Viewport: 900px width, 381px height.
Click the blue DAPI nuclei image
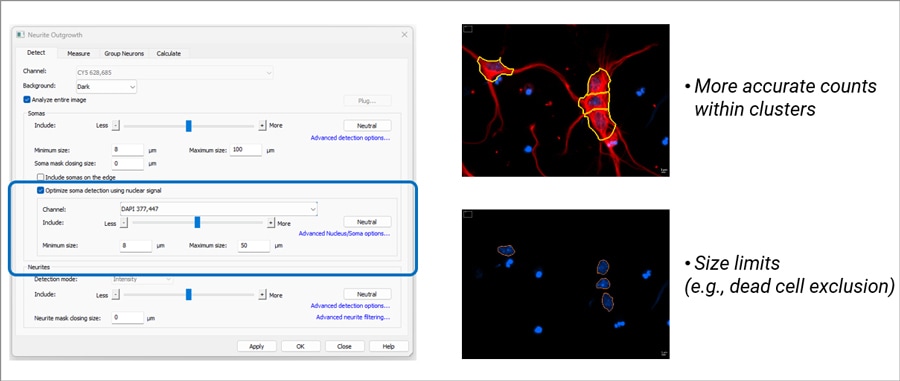(565, 284)
